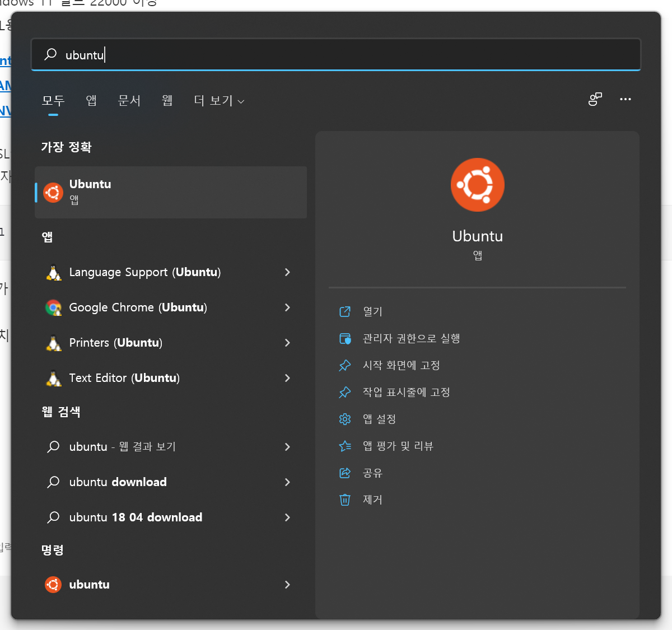The height and width of the screenshot is (630, 672).
Task: Expand the ubuntu command chevron
Action: click(287, 585)
